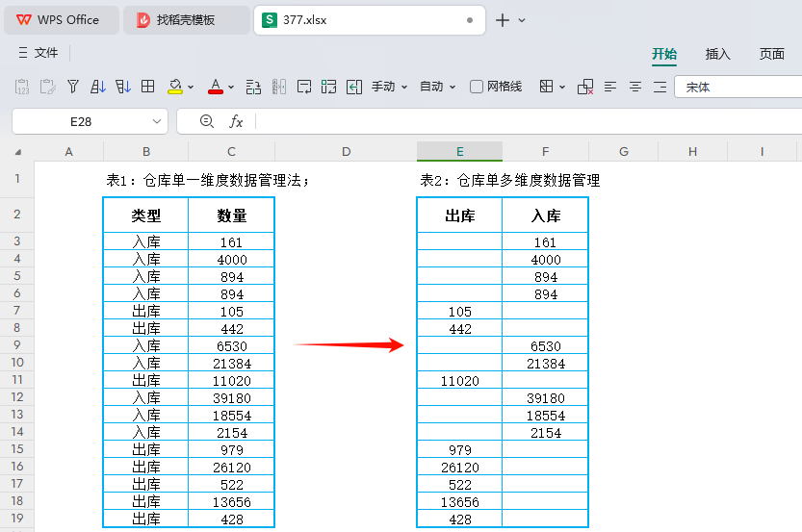802x532 pixels.
Task: Select the 377.xlsx document tab
Action: pos(370,20)
